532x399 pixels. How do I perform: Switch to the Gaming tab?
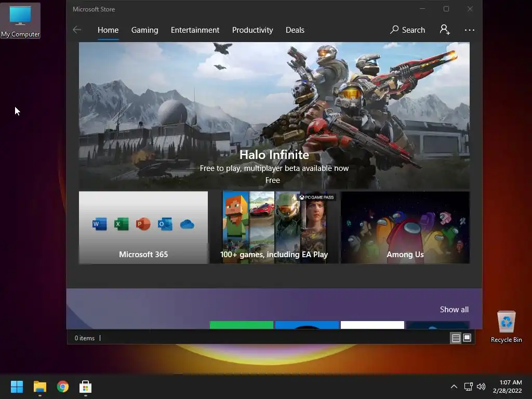[x=144, y=30]
